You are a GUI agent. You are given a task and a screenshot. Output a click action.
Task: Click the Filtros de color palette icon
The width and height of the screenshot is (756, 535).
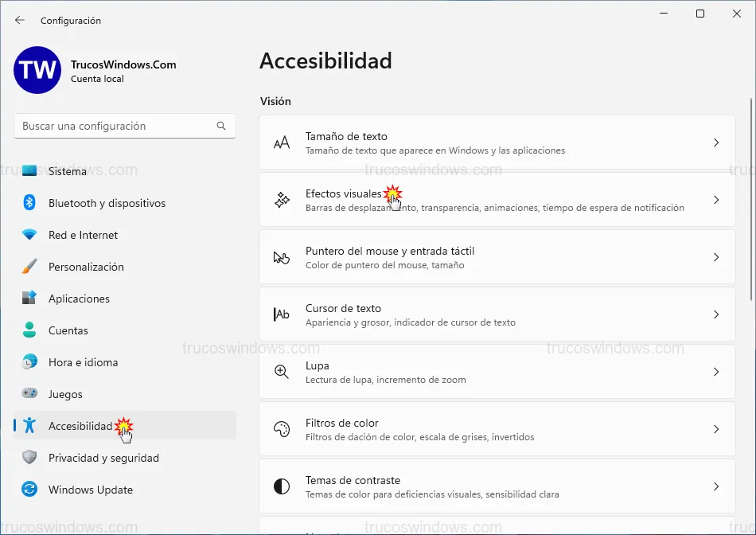[282, 429]
